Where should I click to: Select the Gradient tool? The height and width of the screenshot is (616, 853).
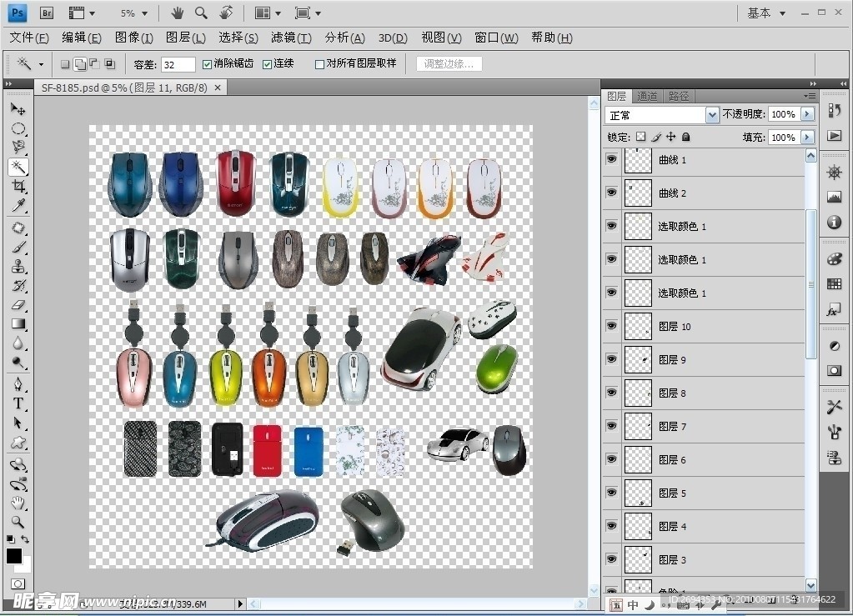point(18,324)
